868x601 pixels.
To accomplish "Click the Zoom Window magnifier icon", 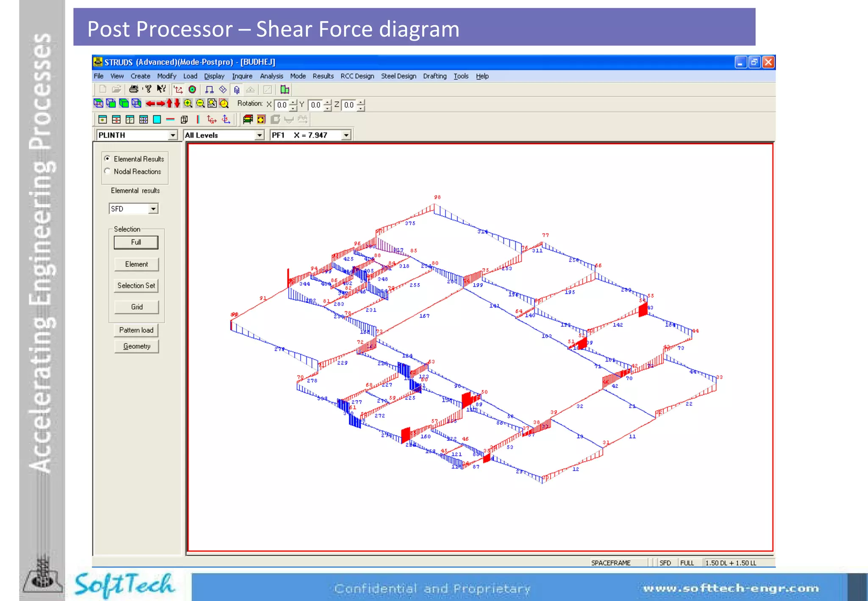I will coord(212,103).
